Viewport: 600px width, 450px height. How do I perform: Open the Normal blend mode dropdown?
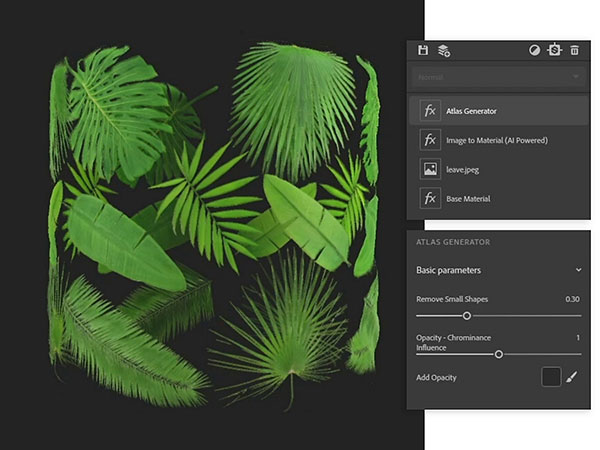coord(498,77)
